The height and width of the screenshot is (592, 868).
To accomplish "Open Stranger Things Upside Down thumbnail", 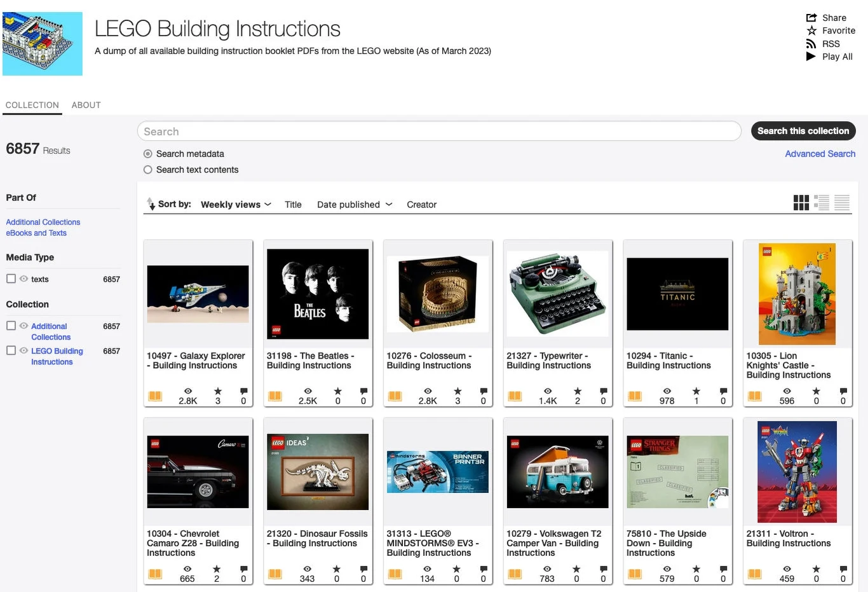I will [677, 472].
